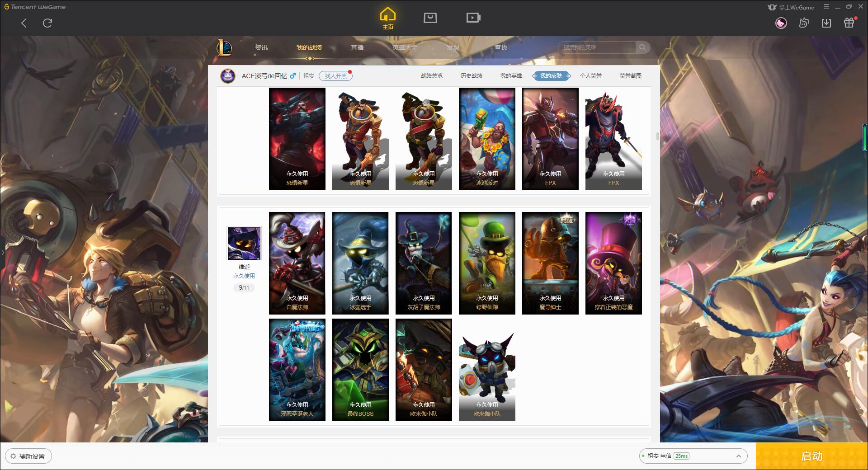Viewport: 868px width, 470px height.
Task: Select the 泳池派对 skin card
Action: click(x=487, y=139)
